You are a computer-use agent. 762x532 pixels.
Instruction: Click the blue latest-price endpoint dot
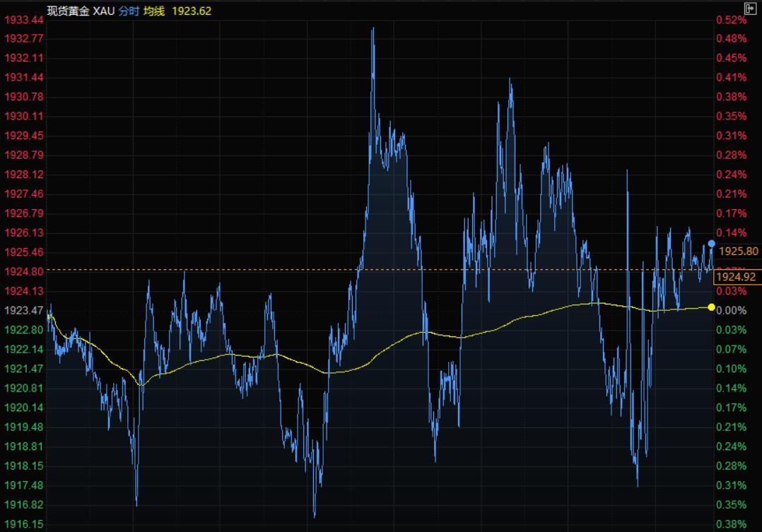pyautogui.click(x=712, y=244)
